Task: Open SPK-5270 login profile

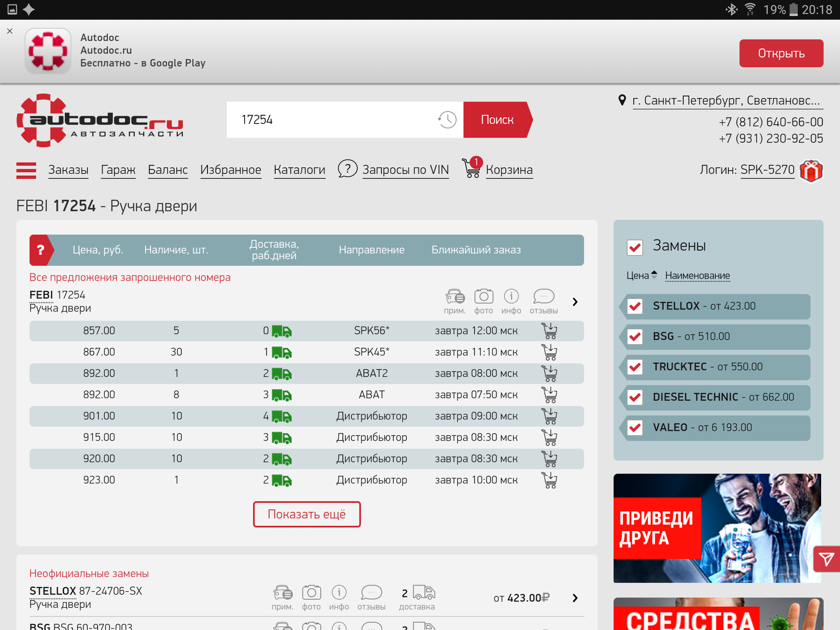Action: (767, 170)
